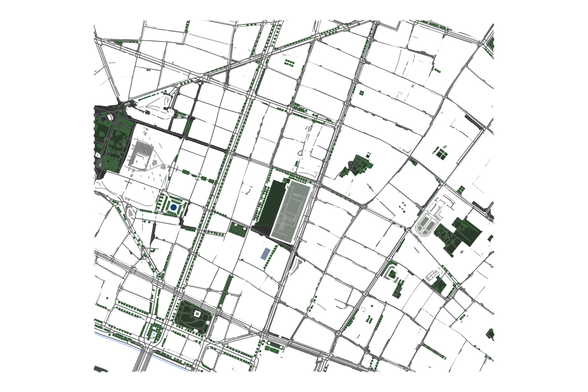Click the round blue pond on the map
The height and width of the screenshot is (392, 588).
pos(173,207)
